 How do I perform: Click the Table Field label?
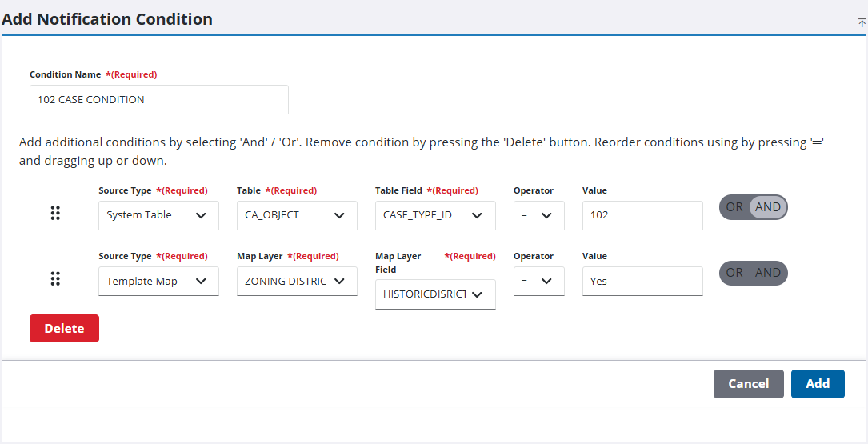398,190
